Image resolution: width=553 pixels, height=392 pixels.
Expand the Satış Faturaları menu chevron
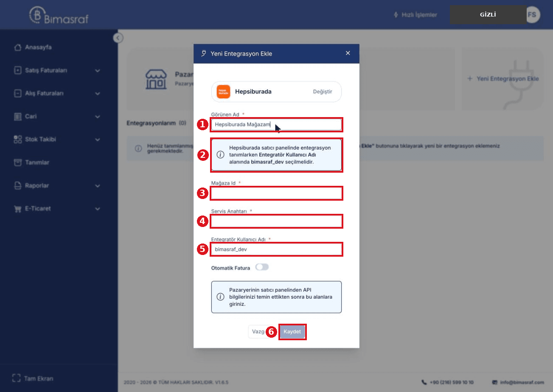[98, 70]
